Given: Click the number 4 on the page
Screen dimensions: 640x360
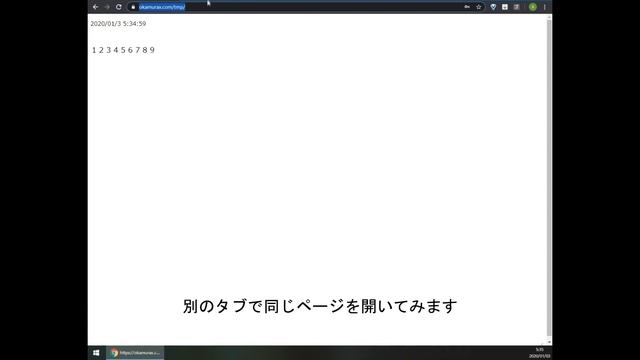Looking at the screenshot, I should click(116, 50).
